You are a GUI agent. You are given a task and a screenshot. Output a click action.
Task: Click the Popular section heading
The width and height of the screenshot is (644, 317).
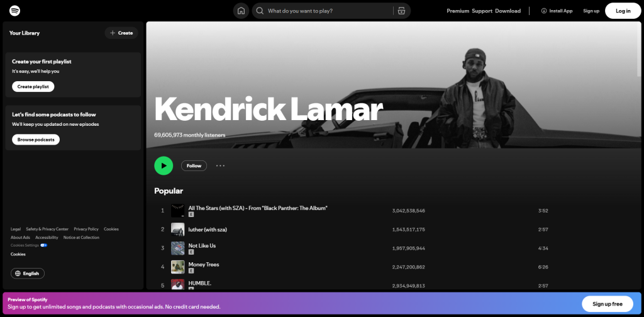pyautogui.click(x=169, y=191)
